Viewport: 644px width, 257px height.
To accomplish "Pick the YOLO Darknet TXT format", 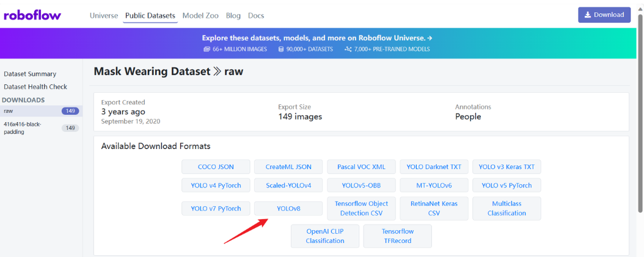I will [x=434, y=167].
